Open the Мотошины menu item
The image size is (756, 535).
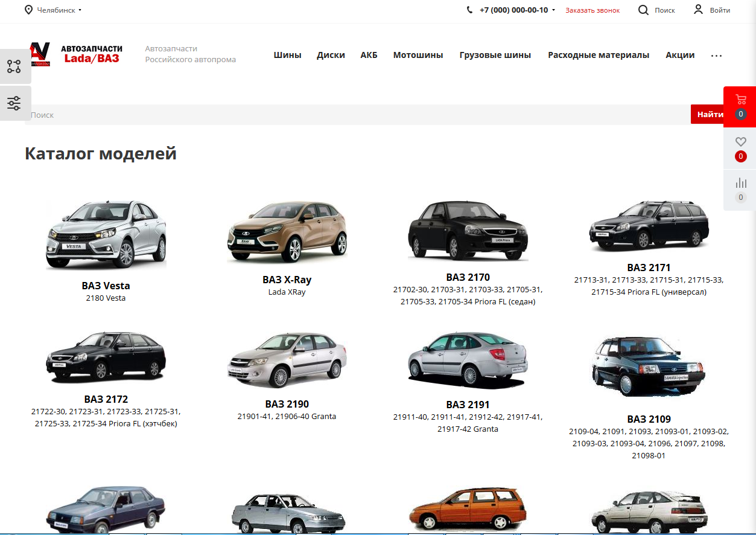[418, 55]
